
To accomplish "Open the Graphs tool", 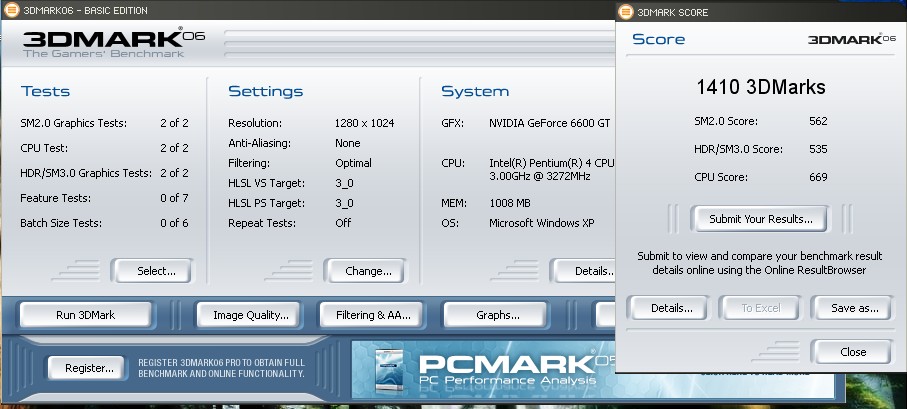I will 495,315.
